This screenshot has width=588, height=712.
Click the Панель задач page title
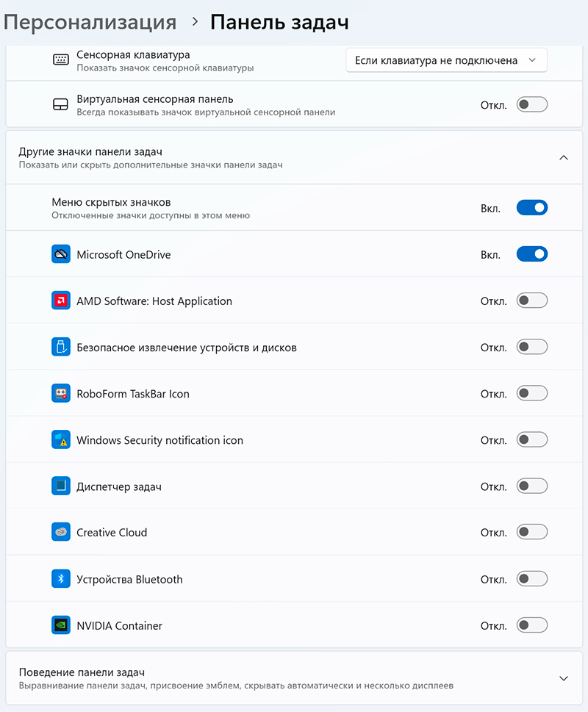point(279,22)
